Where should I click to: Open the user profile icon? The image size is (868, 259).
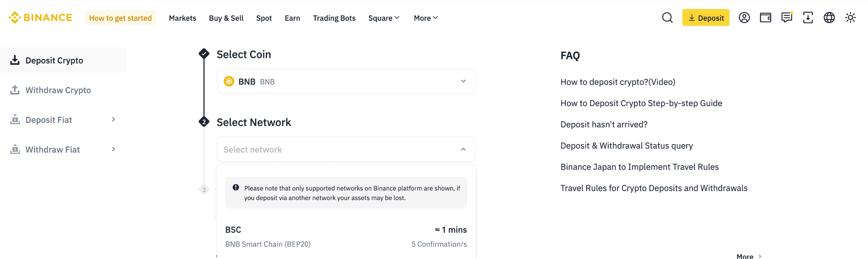(x=744, y=18)
